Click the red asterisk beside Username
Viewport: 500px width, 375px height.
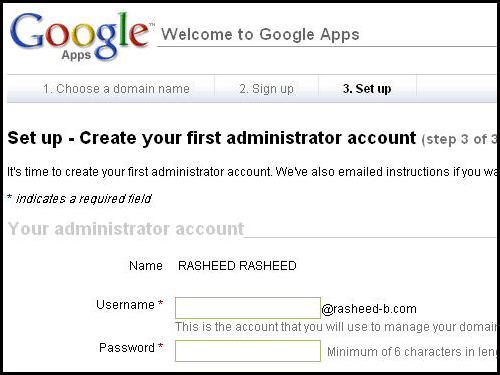tap(160, 303)
